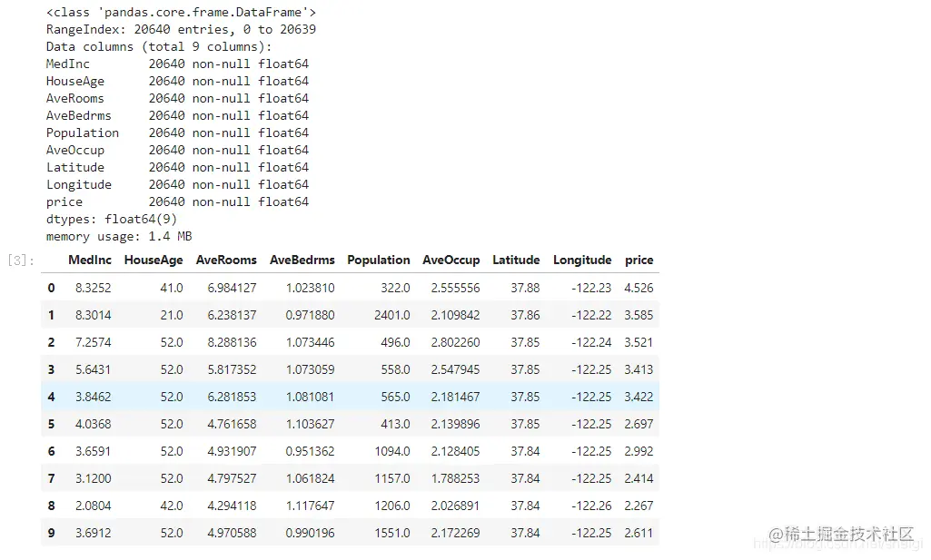
Task: Select cell 3.8462 in highlighted row
Action: click(x=94, y=397)
